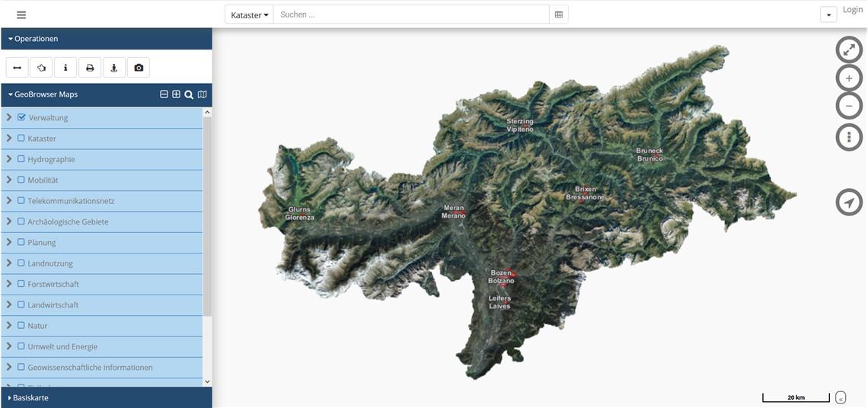Viewport: 868px width, 408px height.
Task: Take a map screenshot with camera icon
Action: (139, 68)
